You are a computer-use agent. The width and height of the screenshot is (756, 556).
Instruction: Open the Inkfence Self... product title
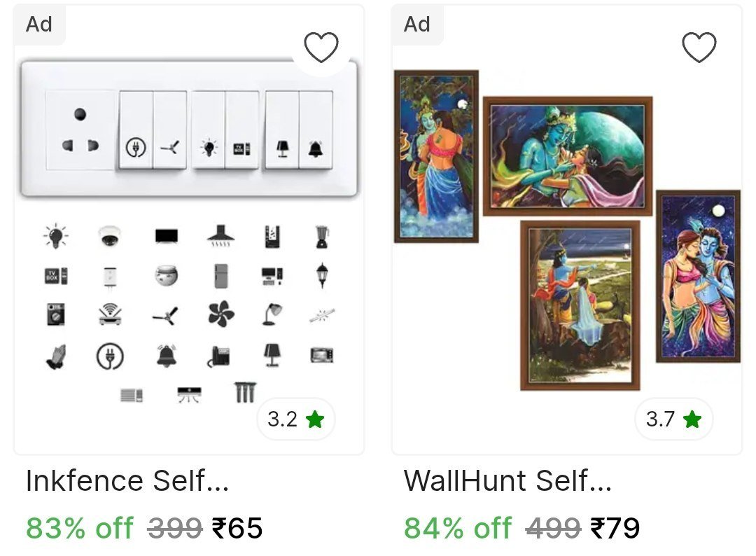pyautogui.click(x=127, y=480)
